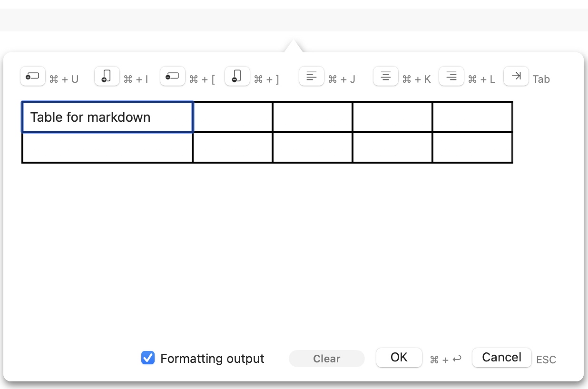
Task: Click the add column icon button
Action: [107, 77]
